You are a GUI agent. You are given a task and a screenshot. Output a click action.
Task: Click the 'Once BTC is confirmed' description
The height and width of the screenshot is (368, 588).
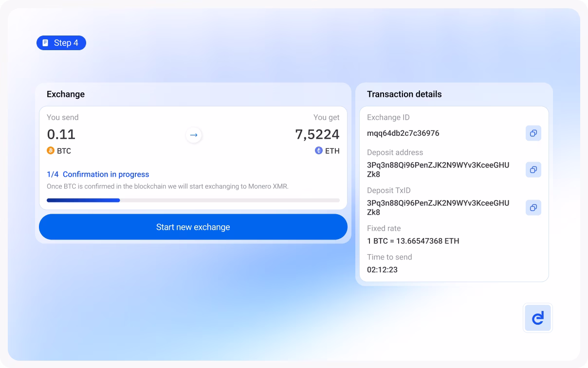[167, 186]
